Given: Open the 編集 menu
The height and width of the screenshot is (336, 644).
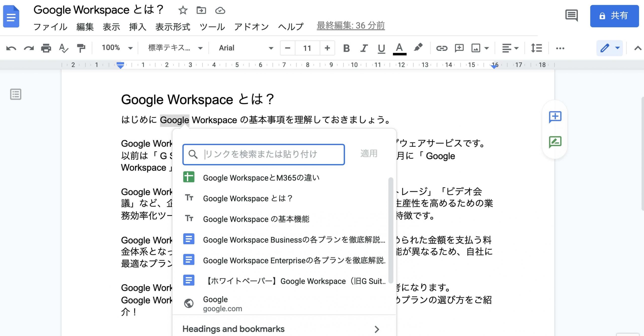Looking at the screenshot, I should click(x=85, y=27).
